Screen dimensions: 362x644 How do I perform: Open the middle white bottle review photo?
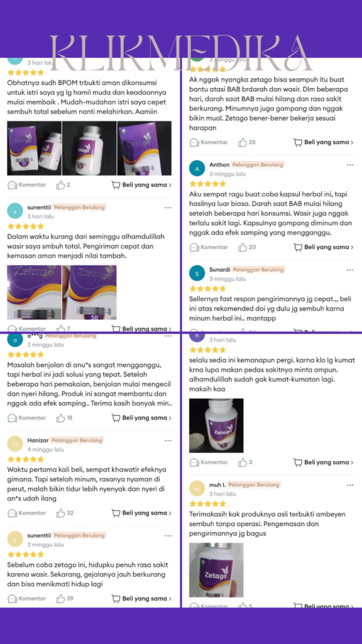89,148
